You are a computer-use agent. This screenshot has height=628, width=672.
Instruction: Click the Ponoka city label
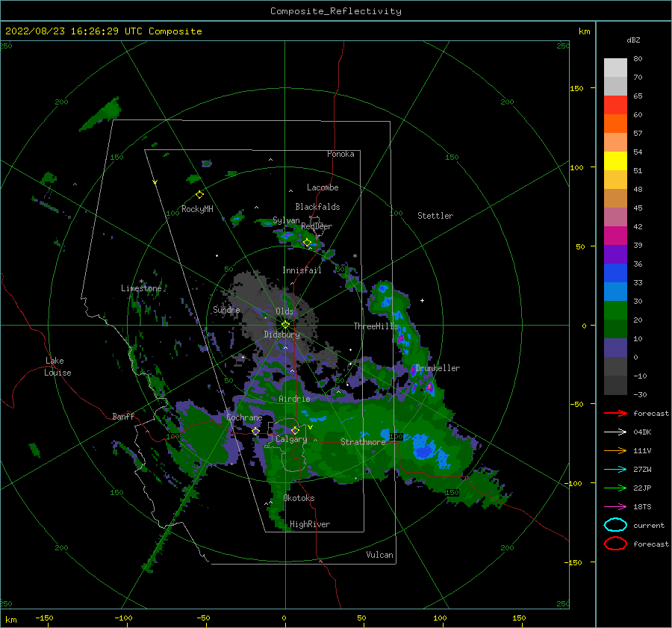tap(340, 154)
